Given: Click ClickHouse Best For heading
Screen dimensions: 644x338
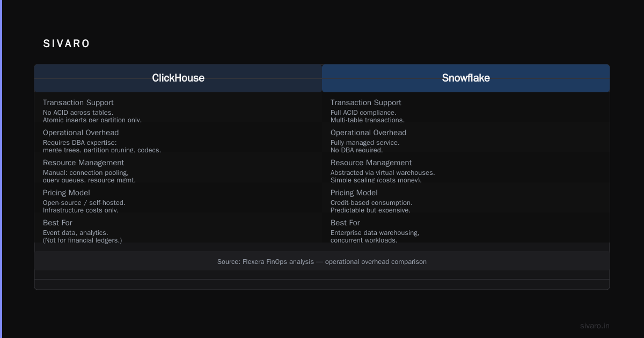Looking at the screenshot, I should tap(57, 223).
